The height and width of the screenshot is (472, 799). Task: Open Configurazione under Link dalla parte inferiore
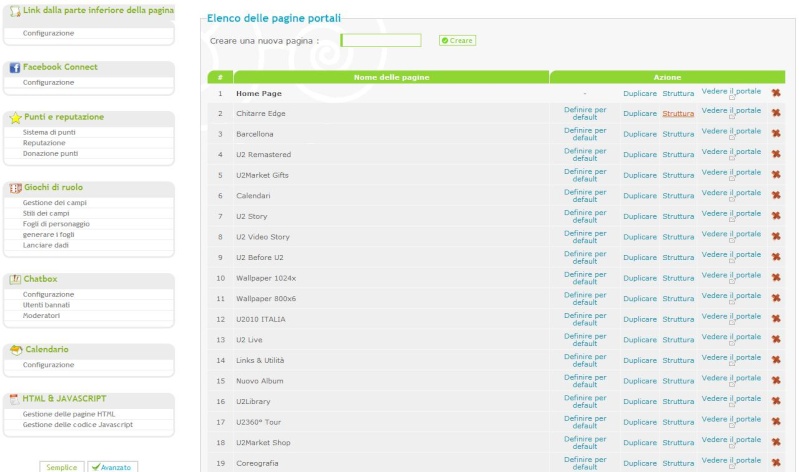pos(48,33)
